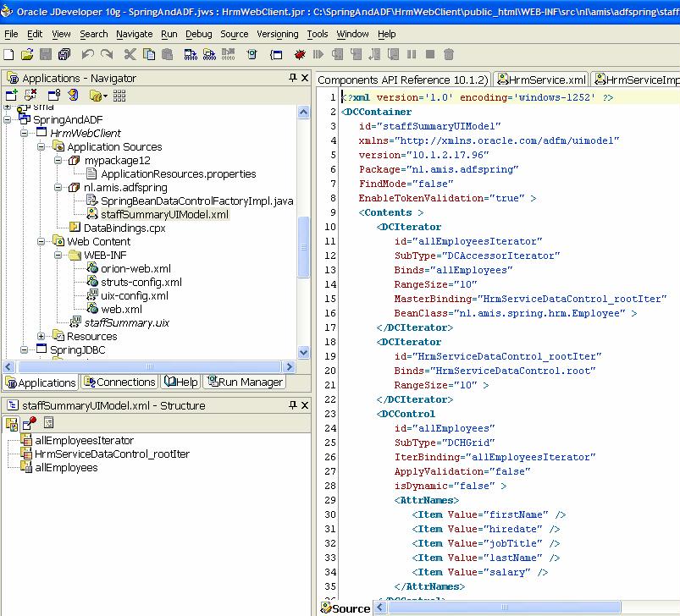Select struts-config.xml in the navigator tree
680x616 pixels.
click(141, 282)
